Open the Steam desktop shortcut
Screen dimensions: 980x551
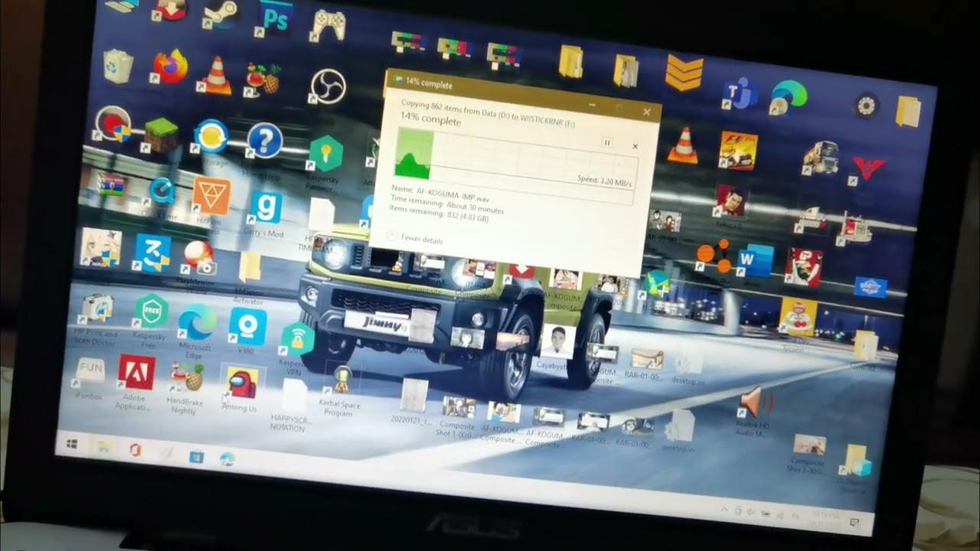[221, 15]
